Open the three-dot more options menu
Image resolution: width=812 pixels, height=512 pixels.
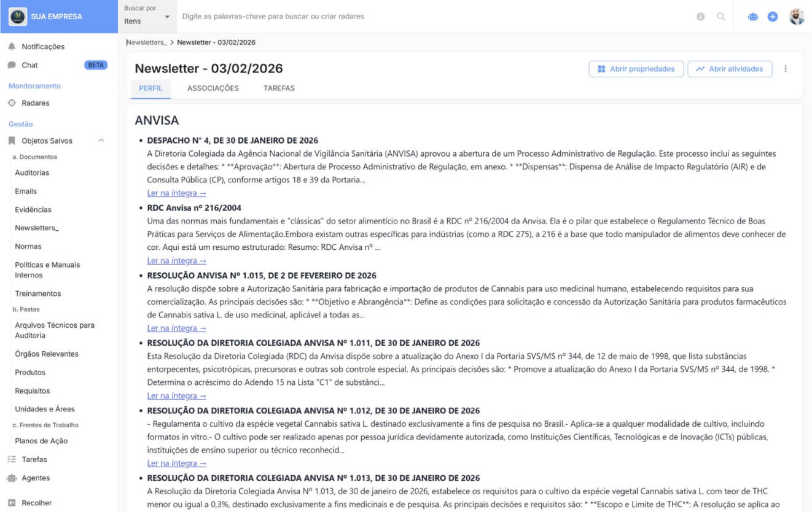point(785,69)
